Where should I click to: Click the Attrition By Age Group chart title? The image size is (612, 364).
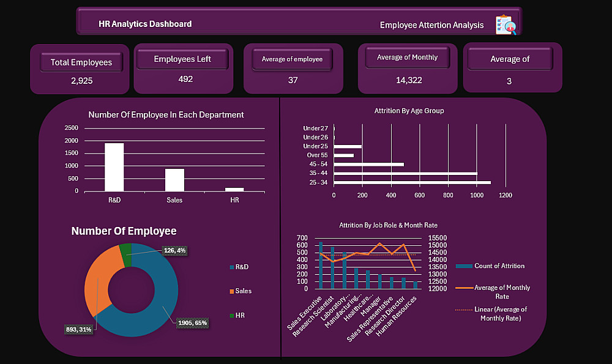[x=409, y=111]
